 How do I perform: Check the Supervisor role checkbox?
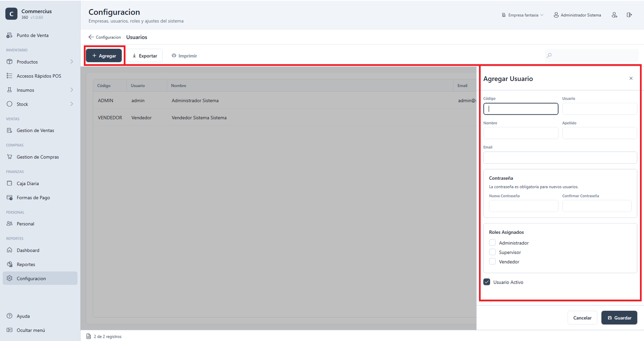tap(492, 252)
